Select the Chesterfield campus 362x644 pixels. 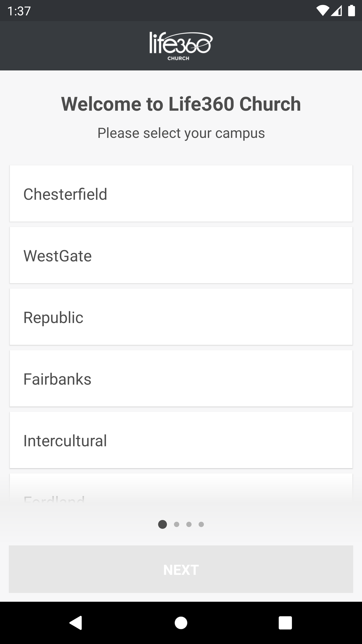point(181,194)
